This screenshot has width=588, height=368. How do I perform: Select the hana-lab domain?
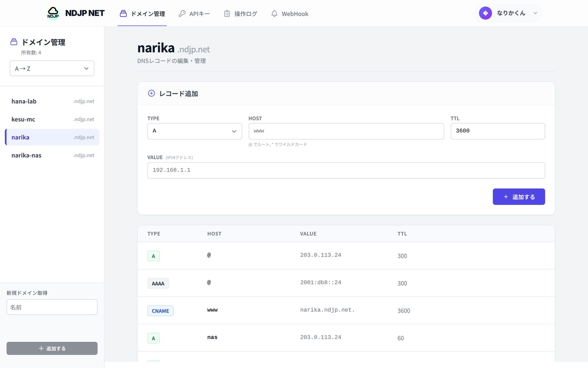53,101
